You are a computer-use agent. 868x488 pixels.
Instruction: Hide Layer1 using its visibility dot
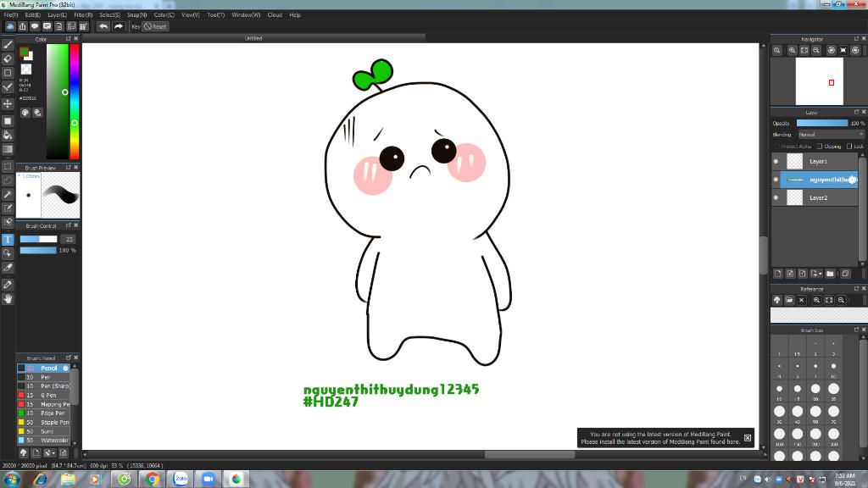point(776,162)
